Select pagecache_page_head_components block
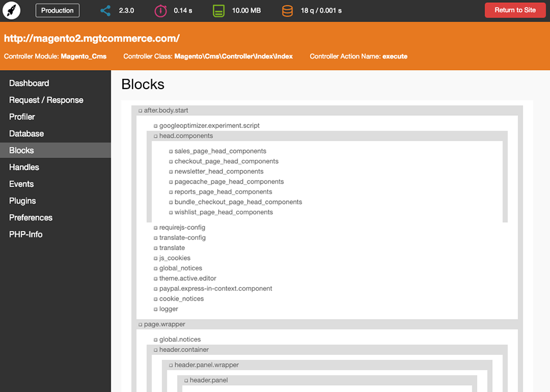The width and height of the screenshot is (550, 392). (229, 181)
